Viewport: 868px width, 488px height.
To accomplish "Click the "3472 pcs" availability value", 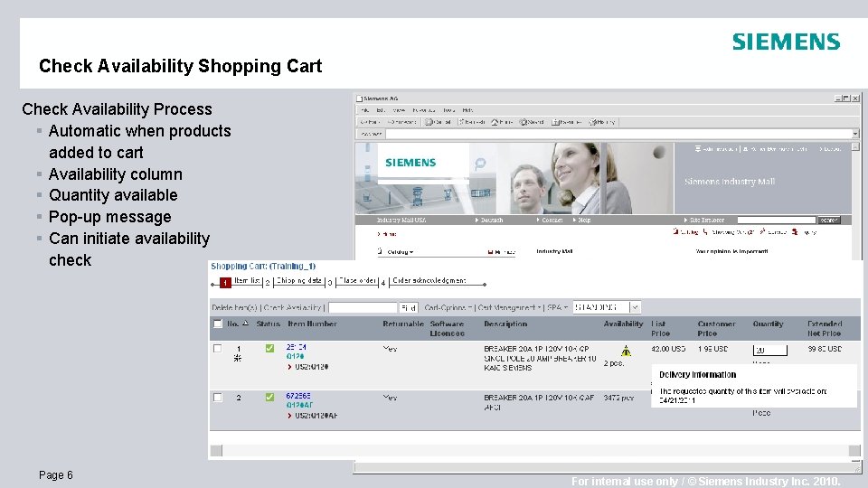I will (x=618, y=398).
